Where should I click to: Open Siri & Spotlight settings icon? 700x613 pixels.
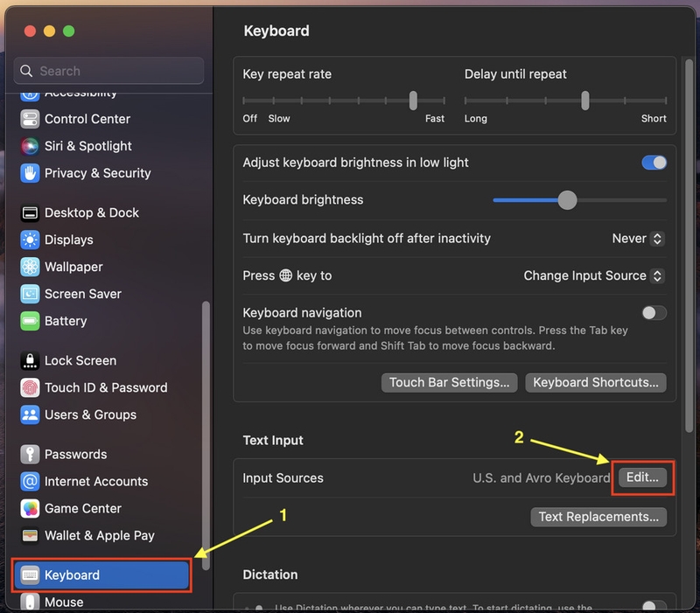31,146
